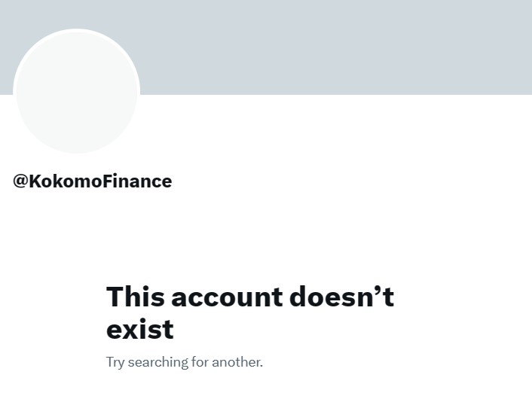
Task: Click the word "doesn't" in the heading
Action: coord(341,297)
